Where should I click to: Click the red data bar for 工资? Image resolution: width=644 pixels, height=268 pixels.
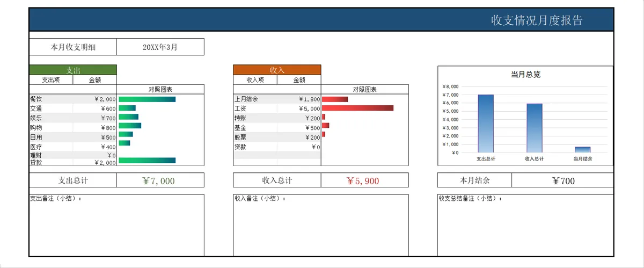tap(357, 108)
